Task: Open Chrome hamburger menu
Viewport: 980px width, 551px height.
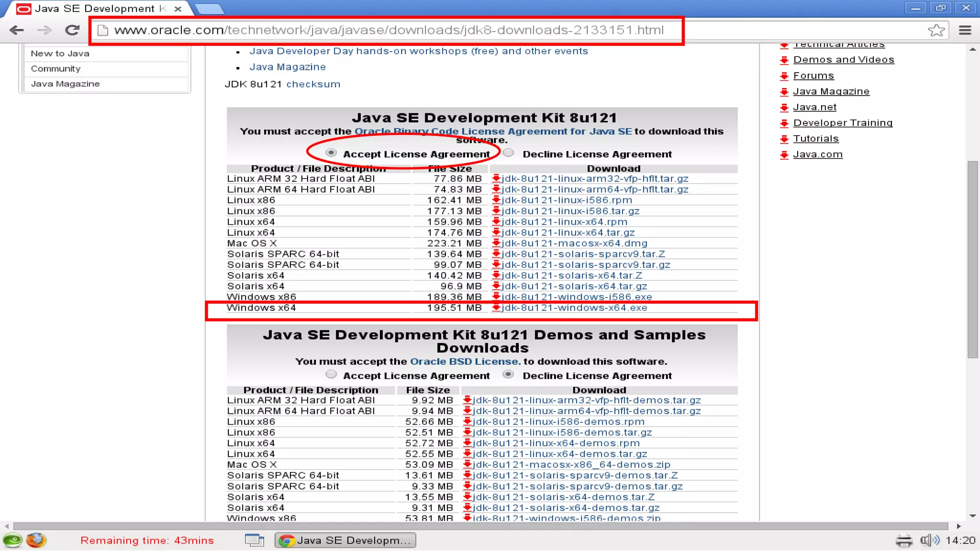Action: 965,30
